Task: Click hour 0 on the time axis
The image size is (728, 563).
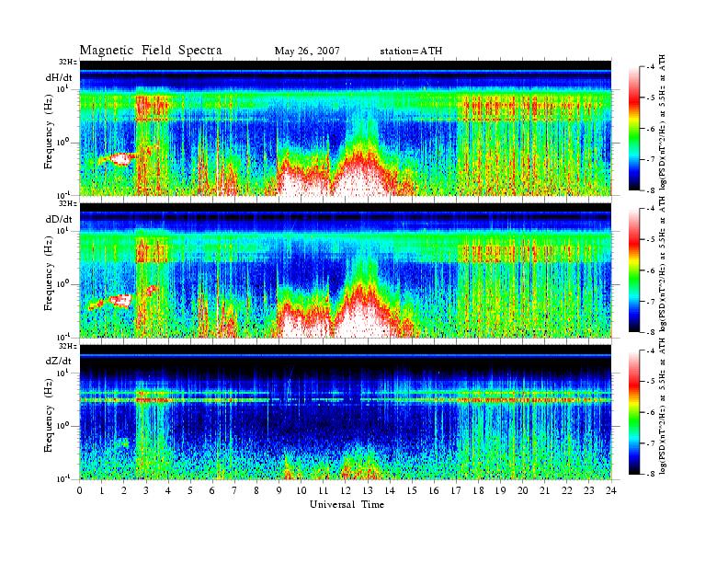Action: click(x=80, y=491)
